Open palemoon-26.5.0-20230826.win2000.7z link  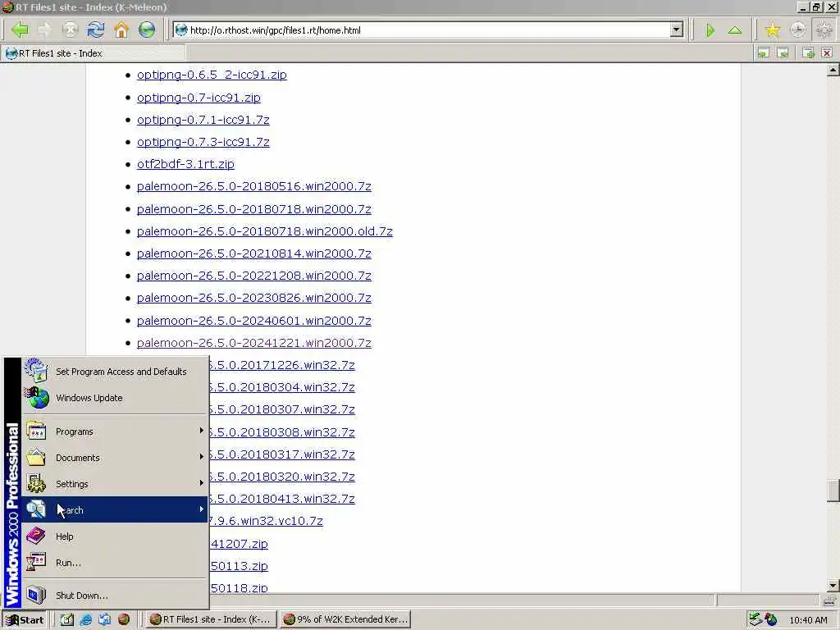(x=254, y=298)
